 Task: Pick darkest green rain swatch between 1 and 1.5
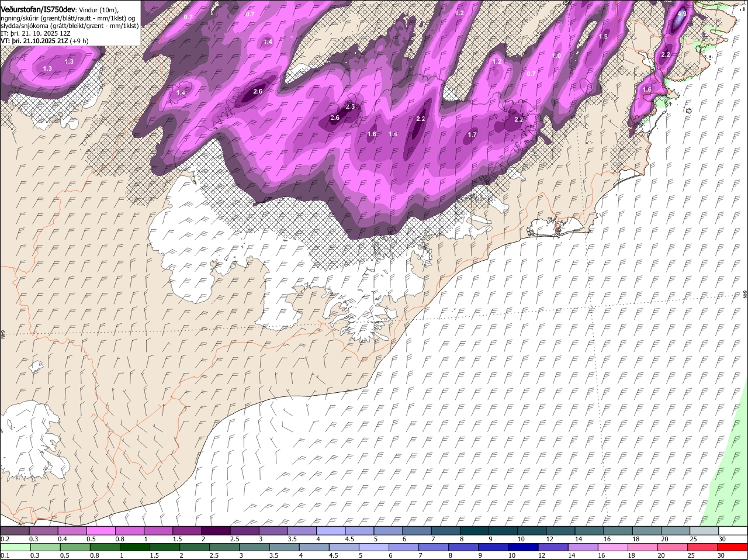(135, 547)
